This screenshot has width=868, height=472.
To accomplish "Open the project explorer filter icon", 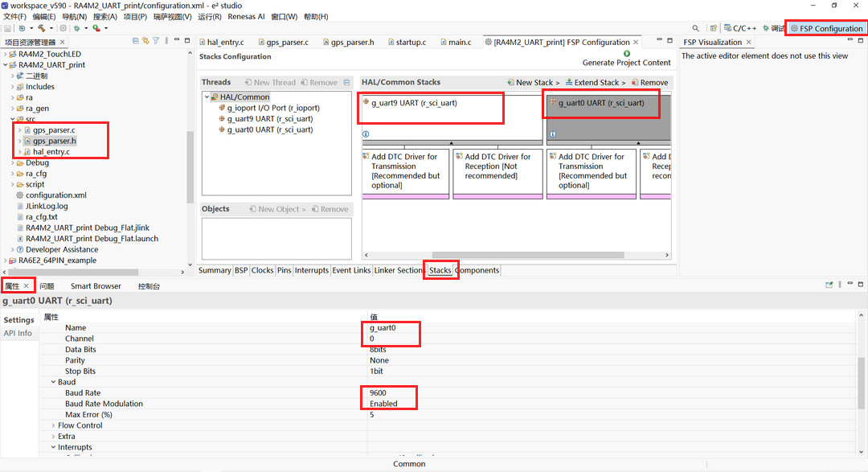I will click(156, 40).
